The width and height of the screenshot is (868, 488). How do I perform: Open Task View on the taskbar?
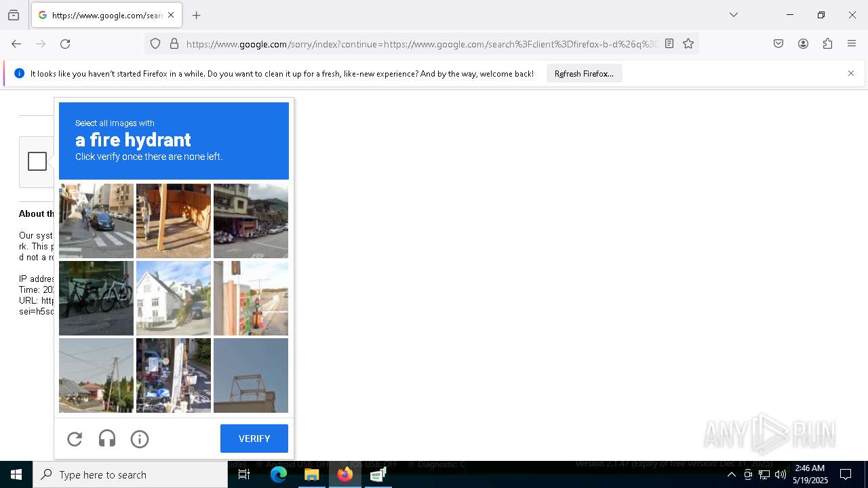[244, 474]
